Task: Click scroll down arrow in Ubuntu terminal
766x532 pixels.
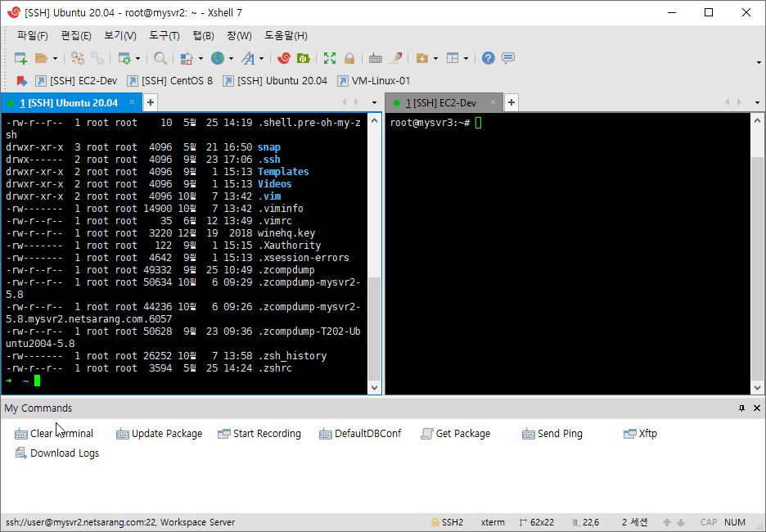Action: coord(375,388)
